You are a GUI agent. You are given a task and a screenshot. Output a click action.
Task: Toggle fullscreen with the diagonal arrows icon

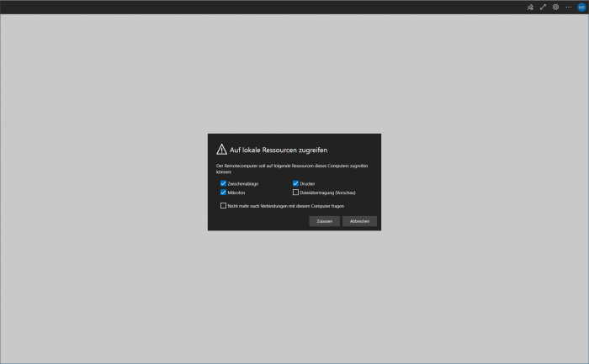pos(543,7)
